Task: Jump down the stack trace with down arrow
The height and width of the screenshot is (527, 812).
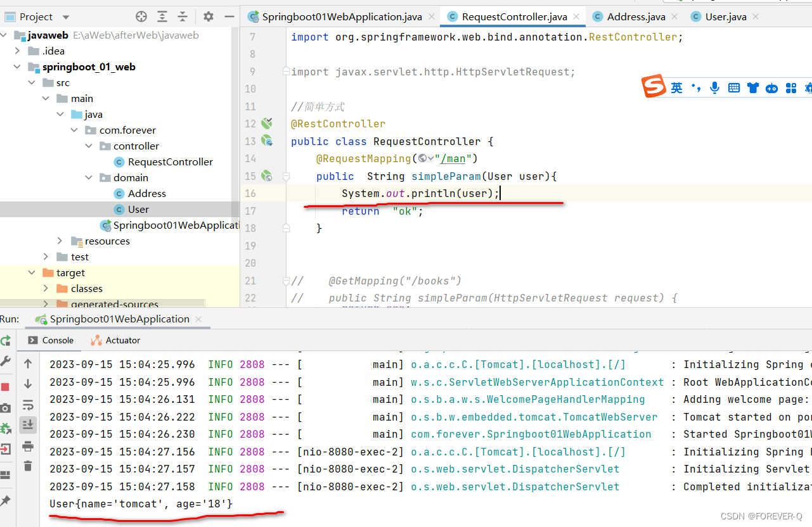Action: pyautogui.click(x=28, y=384)
